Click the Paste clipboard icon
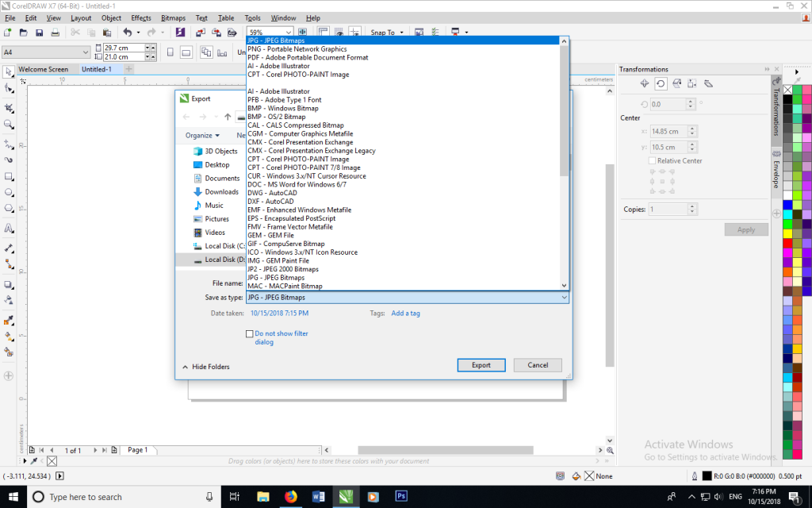This screenshot has width=812, height=508. point(107,32)
